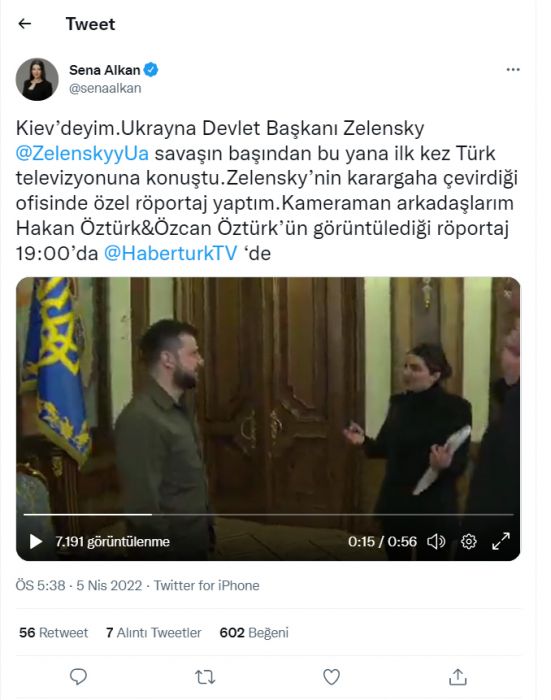This screenshot has width=551, height=700.
Task: Play the video with the play button
Action: 36,542
